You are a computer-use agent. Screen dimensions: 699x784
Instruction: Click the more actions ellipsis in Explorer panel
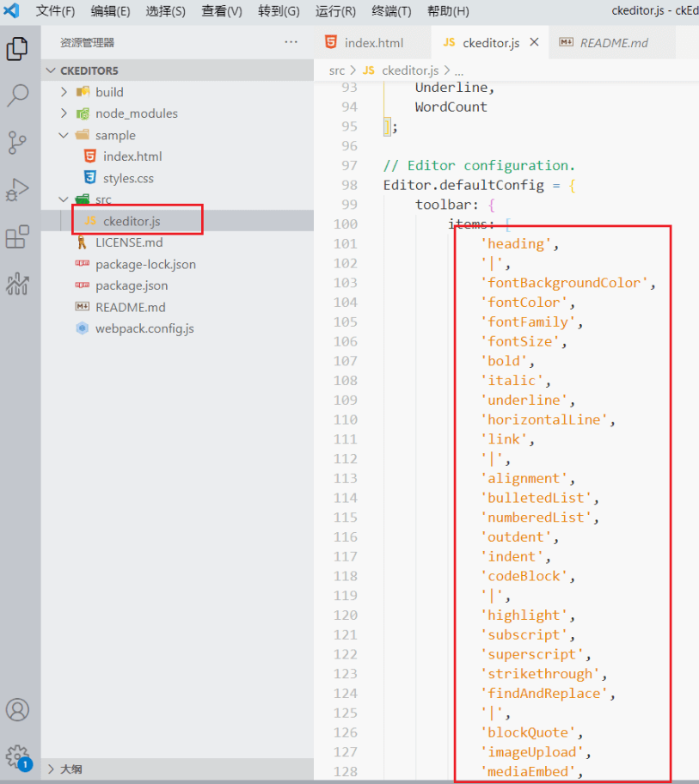point(290,41)
